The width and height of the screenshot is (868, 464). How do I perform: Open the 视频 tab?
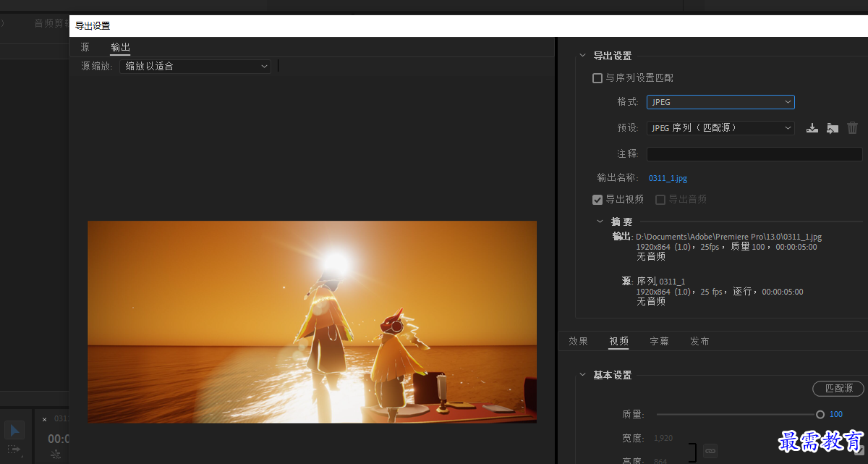click(x=618, y=341)
